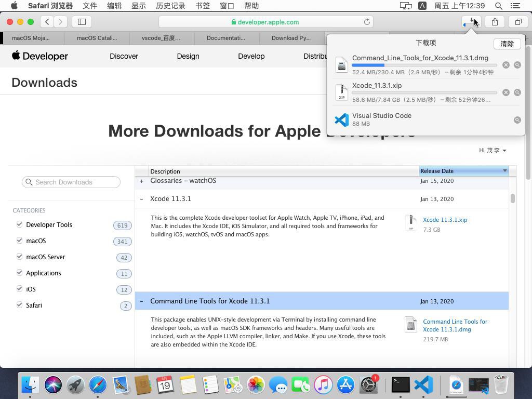532x399 pixels.
Task: Open the Safari share button
Action: pos(495,22)
